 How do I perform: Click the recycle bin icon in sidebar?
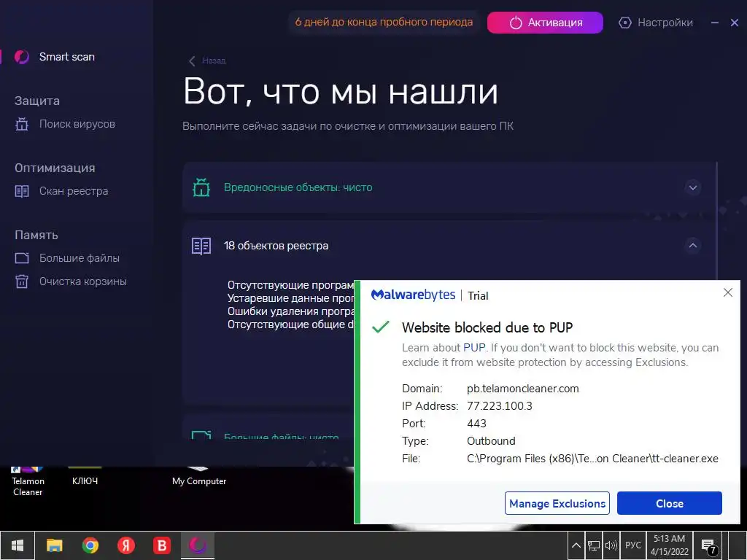(21, 281)
